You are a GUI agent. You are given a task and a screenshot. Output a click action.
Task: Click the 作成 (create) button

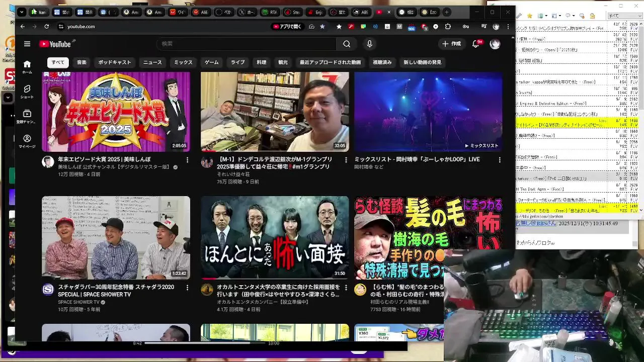[451, 44]
